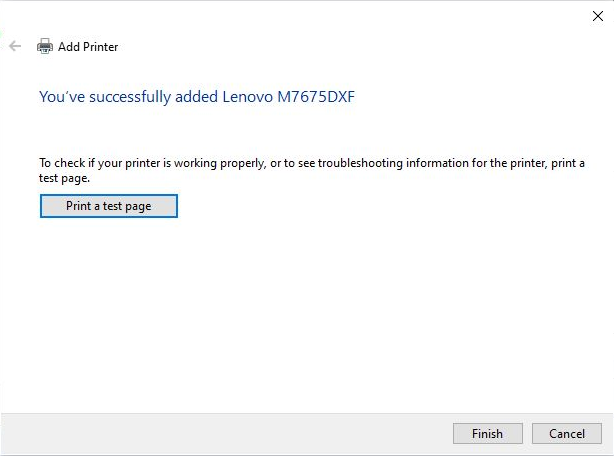This screenshot has width=614, height=456.
Task: Click the gray footer bar left of Finish
Action: [x=226, y=434]
